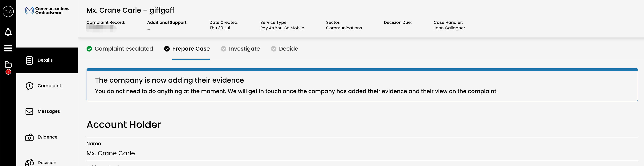Go to the Evidence section
The height and width of the screenshot is (166, 644).
(x=47, y=137)
